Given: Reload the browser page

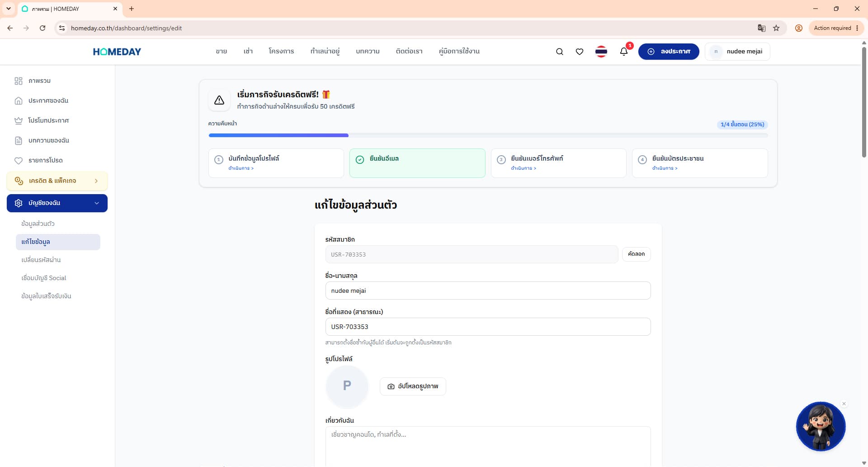Looking at the screenshot, I should pos(42,28).
